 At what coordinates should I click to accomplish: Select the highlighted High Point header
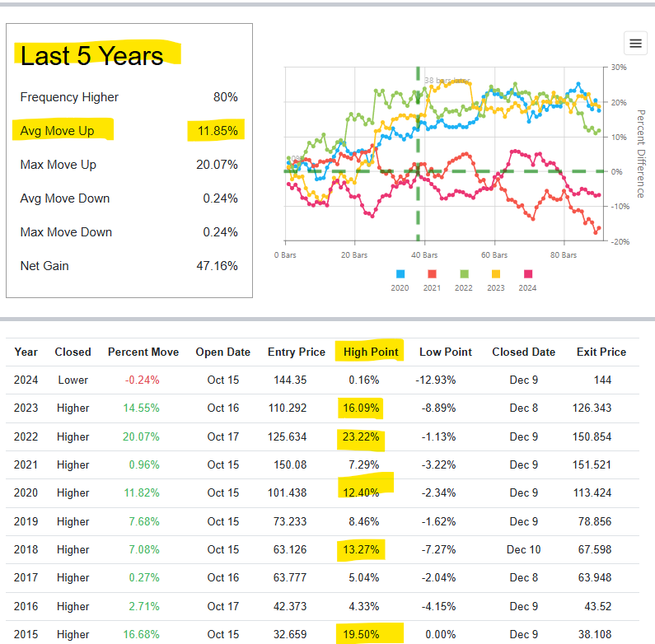pos(371,352)
